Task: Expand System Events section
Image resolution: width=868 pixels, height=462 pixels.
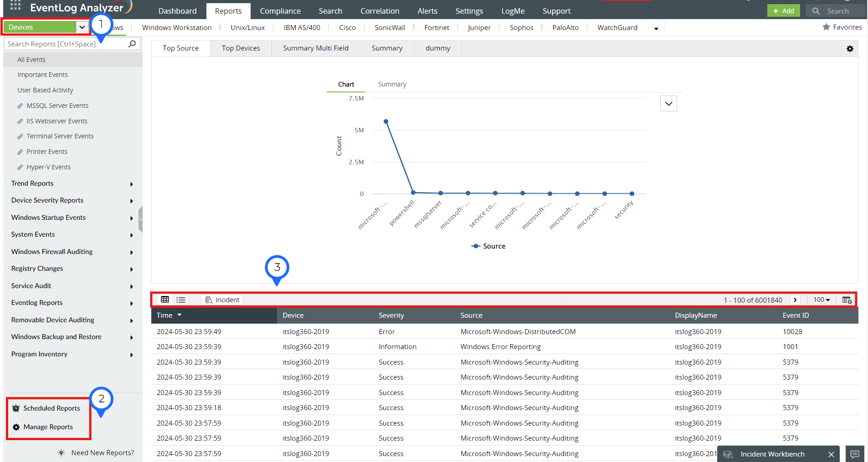Action: coord(131,235)
